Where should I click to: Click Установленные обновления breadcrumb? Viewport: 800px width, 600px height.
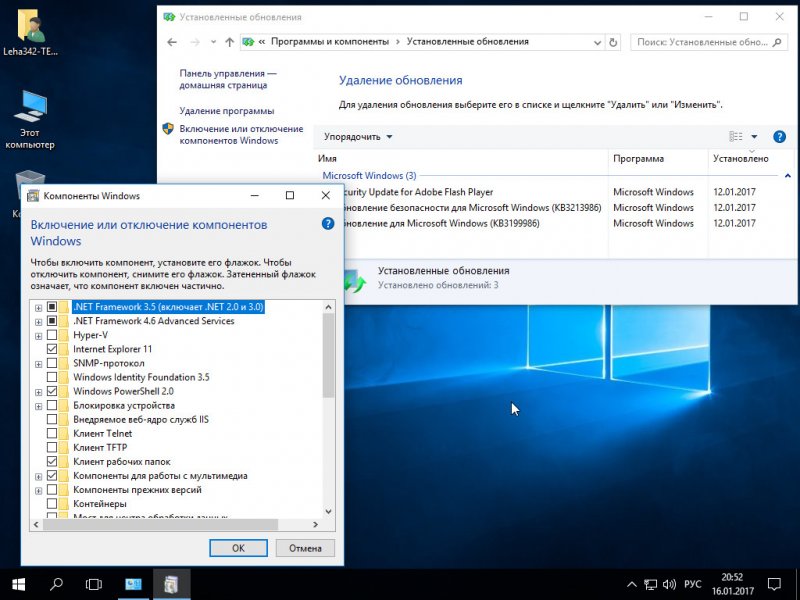[467, 42]
